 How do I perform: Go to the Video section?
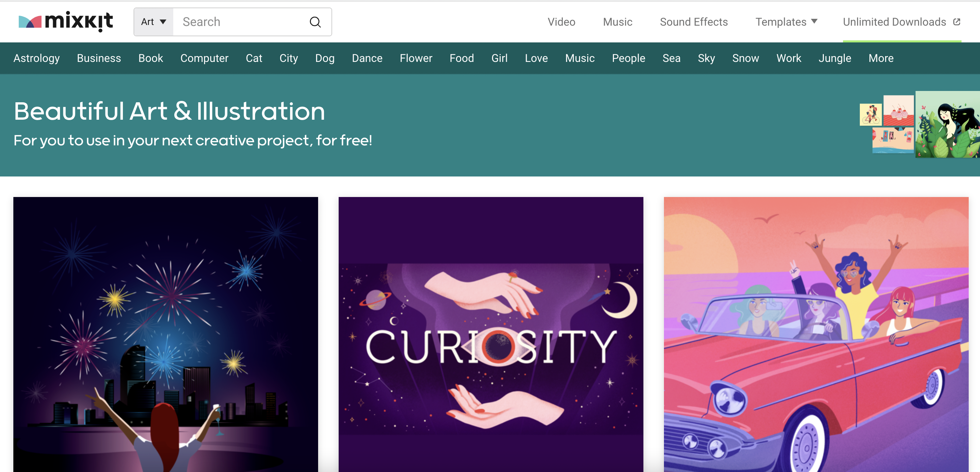click(x=561, y=22)
